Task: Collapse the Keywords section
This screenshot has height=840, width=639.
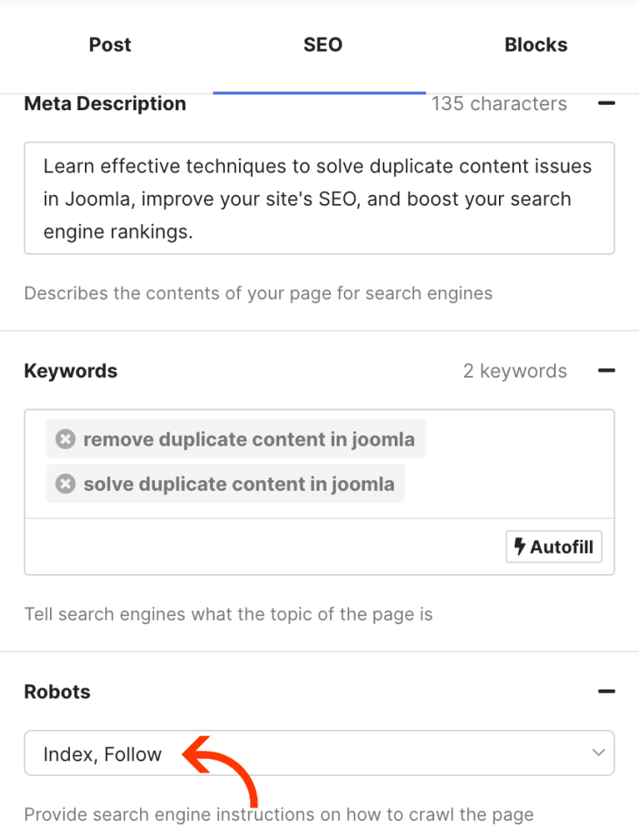Action: pyautogui.click(x=606, y=371)
